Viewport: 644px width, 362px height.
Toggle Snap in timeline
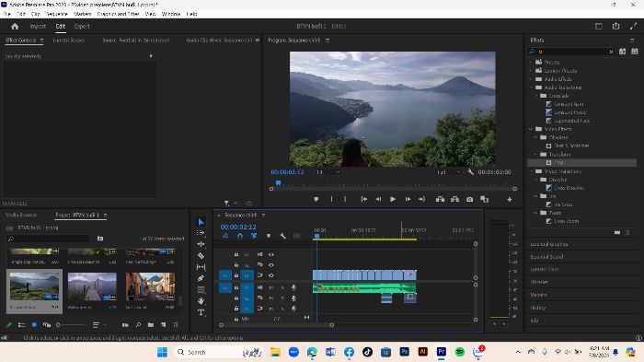point(240,236)
